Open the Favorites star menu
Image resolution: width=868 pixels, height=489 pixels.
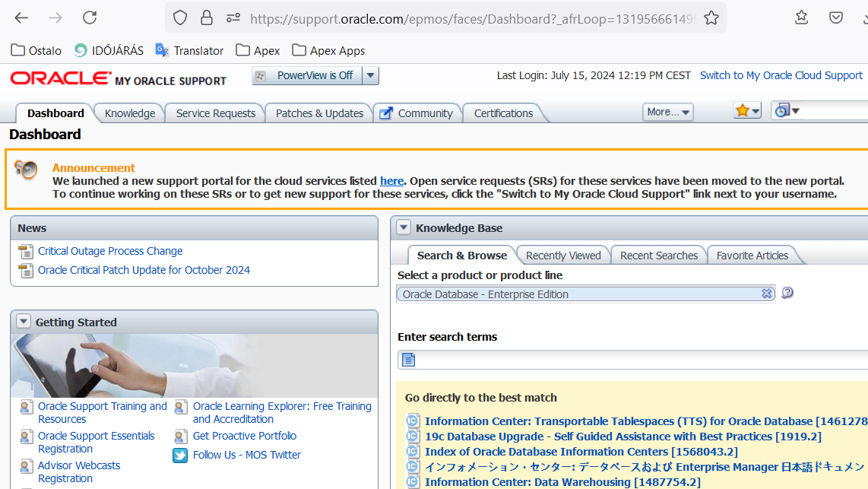(x=747, y=111)
